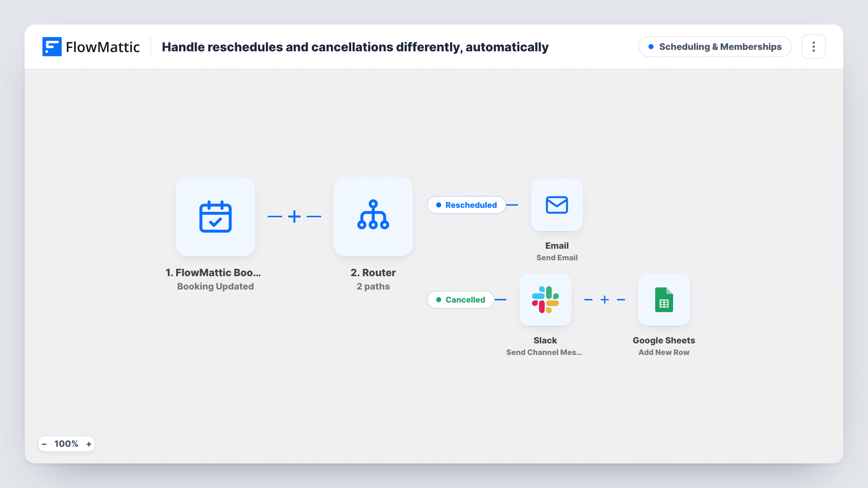Select the Rescheduled route label

[x=467, y=205]
